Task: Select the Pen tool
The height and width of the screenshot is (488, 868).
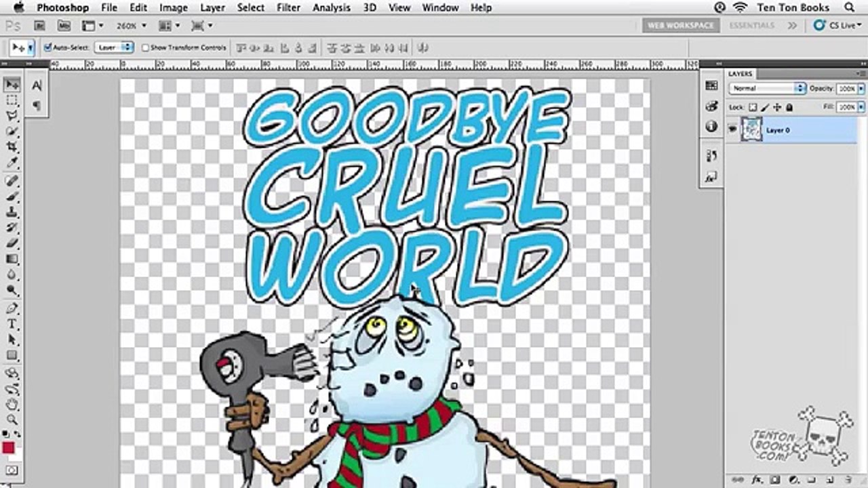Action: click(12, 308)
